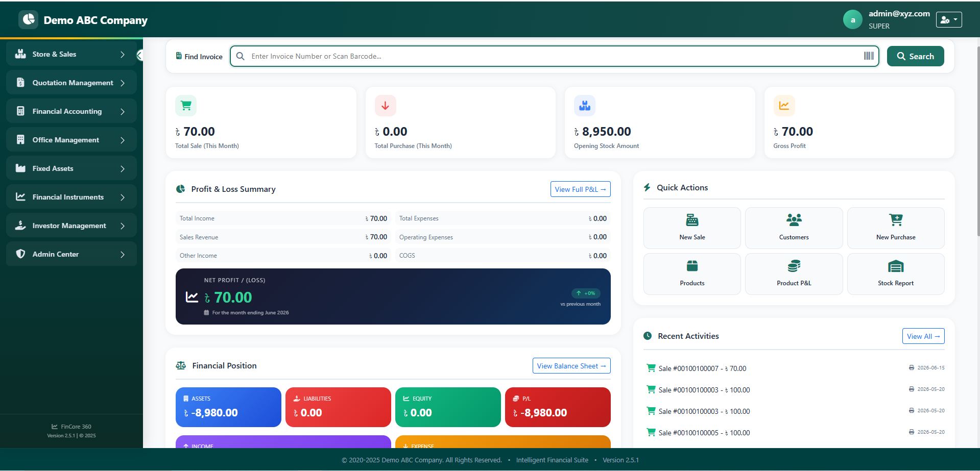Open the Store & Sales menu
Screen dimensions: 980x471
pyautogui.click(x=71, y=54)
